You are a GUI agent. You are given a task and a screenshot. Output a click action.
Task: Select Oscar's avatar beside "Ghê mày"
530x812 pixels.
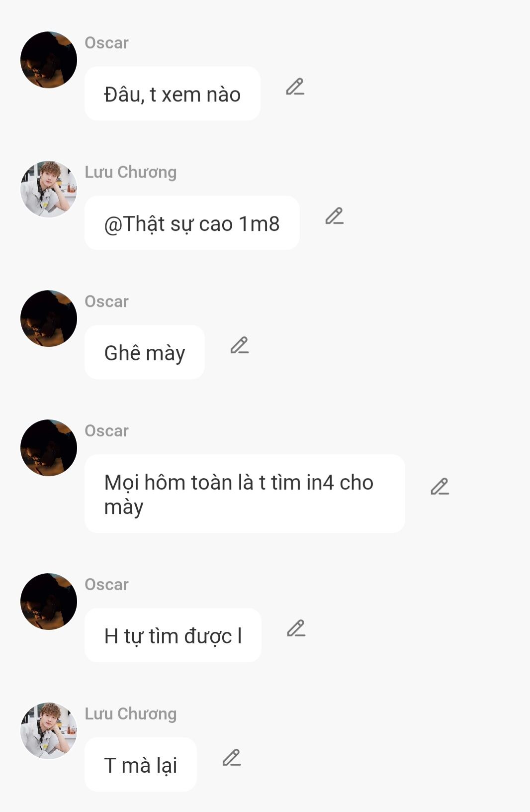tap(49, 318)
